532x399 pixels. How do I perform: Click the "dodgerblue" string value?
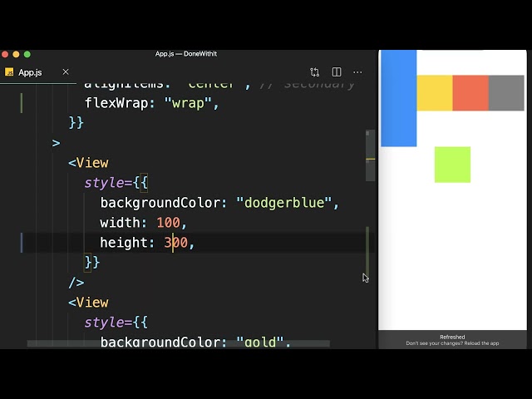click(284, 203)
